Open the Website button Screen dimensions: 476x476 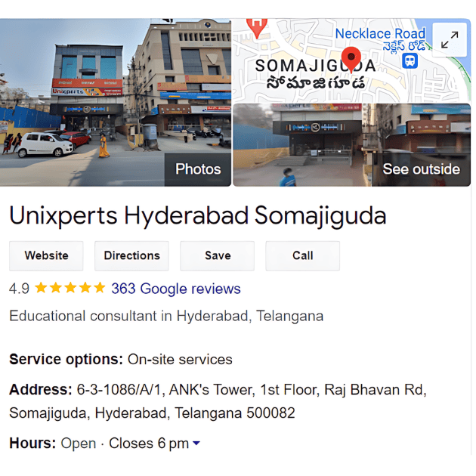[x=46, y=255]
